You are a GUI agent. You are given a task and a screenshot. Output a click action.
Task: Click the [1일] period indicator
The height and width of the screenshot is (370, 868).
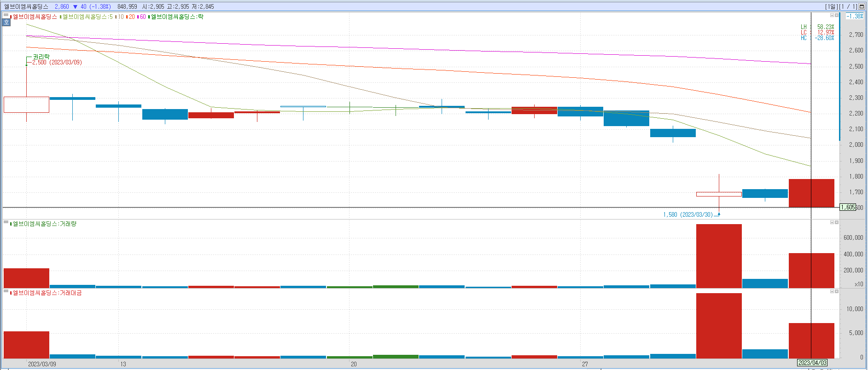tap(831, 6)
